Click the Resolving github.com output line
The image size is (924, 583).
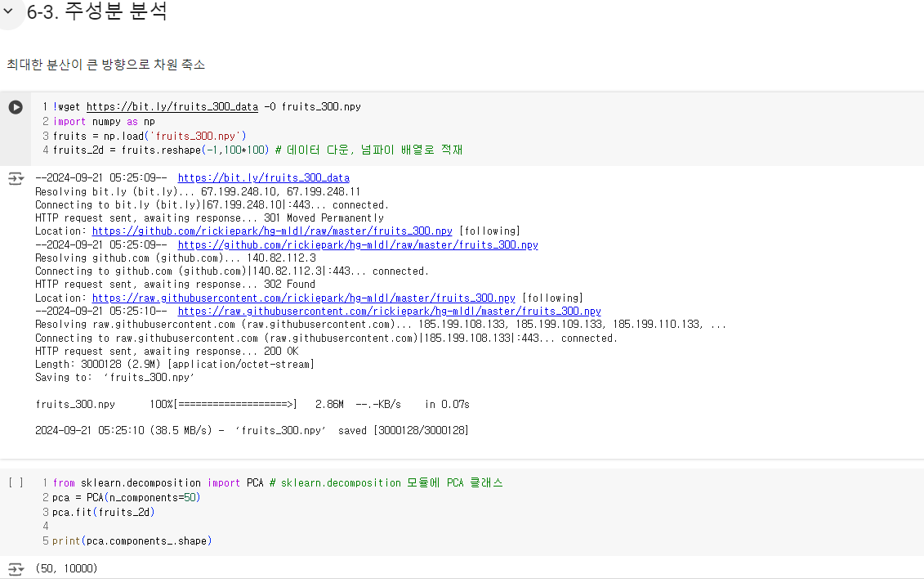click(x=176, y=258)
